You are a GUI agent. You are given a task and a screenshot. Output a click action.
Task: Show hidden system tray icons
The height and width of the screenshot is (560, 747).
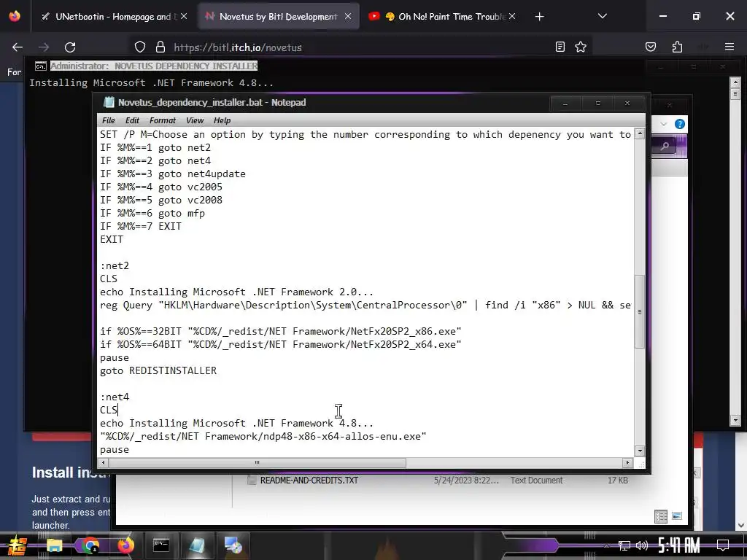point(606,545)
